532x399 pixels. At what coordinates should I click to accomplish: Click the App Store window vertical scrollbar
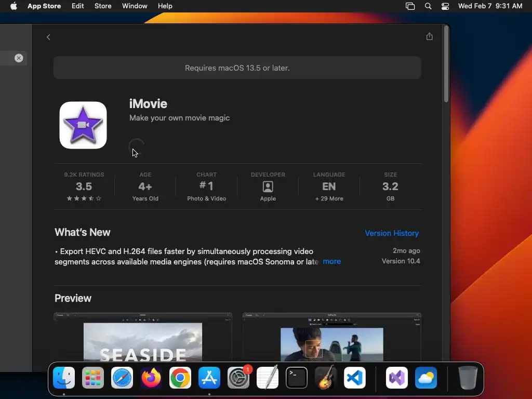pyautogui.click(x=446, y=64)
